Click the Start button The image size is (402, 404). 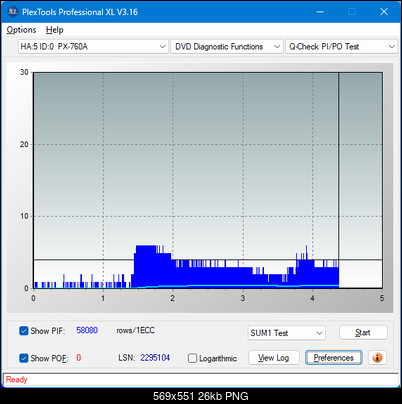coord(363,333)
